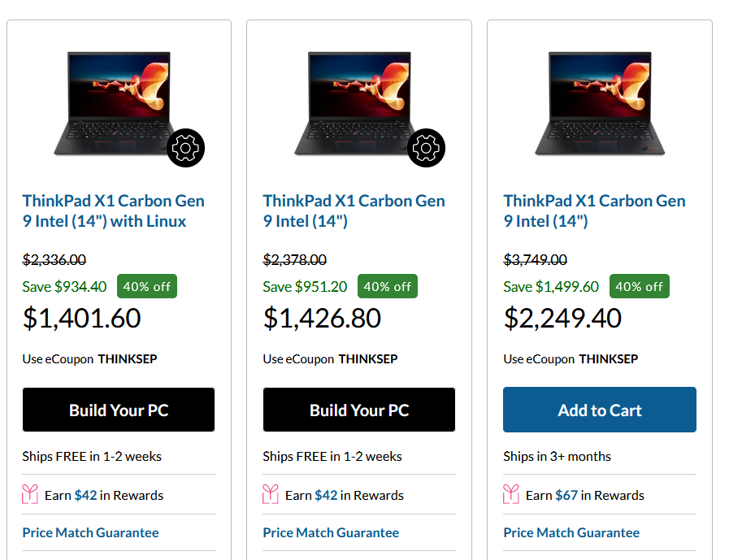Open the customization gear on the middle ThinkPad
This screenshot has height=560, width=729.
(426, 148)
